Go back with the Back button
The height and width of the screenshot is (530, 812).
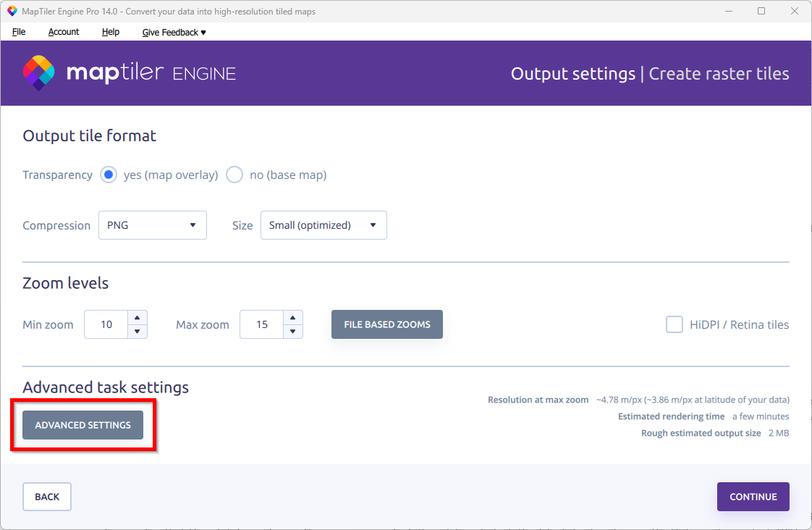(47, 497)
